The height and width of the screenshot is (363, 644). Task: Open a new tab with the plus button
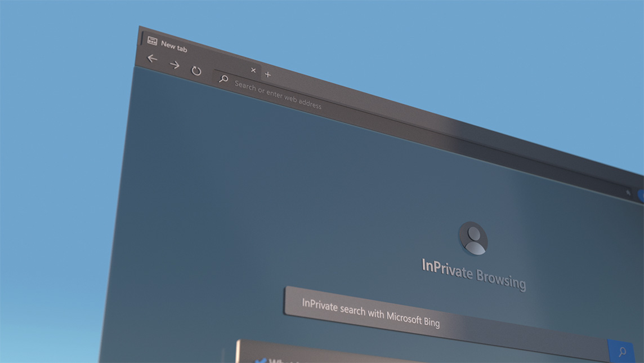[x=268, y=74]
